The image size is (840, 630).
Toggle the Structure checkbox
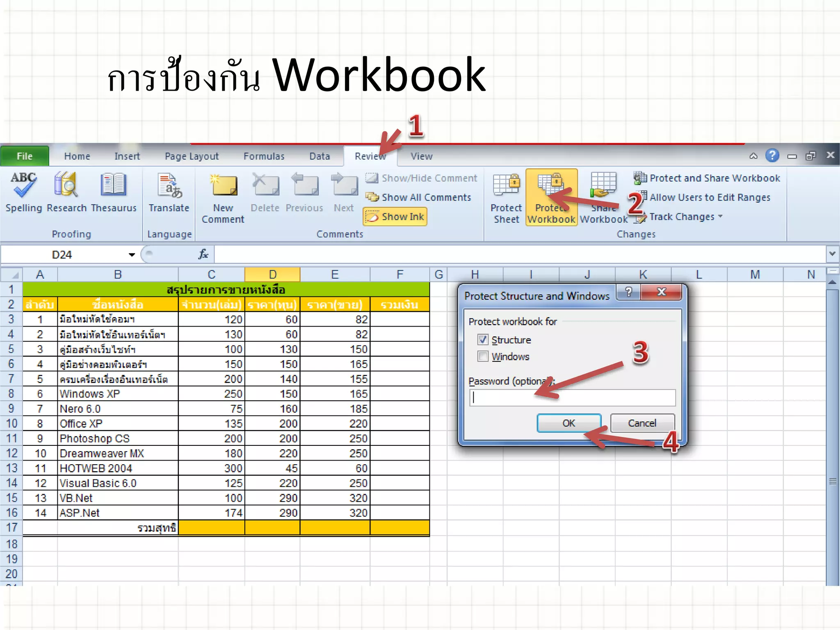click(483, 340)
